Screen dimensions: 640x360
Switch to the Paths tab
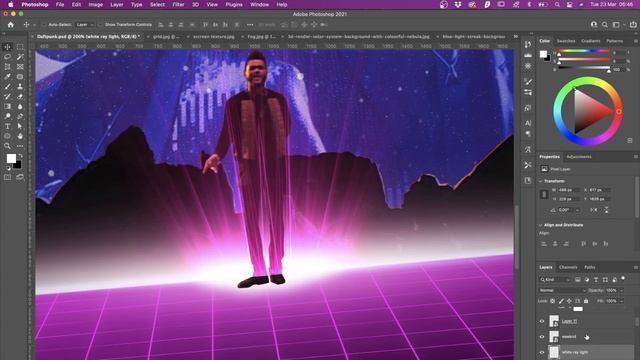click(590, 267)
